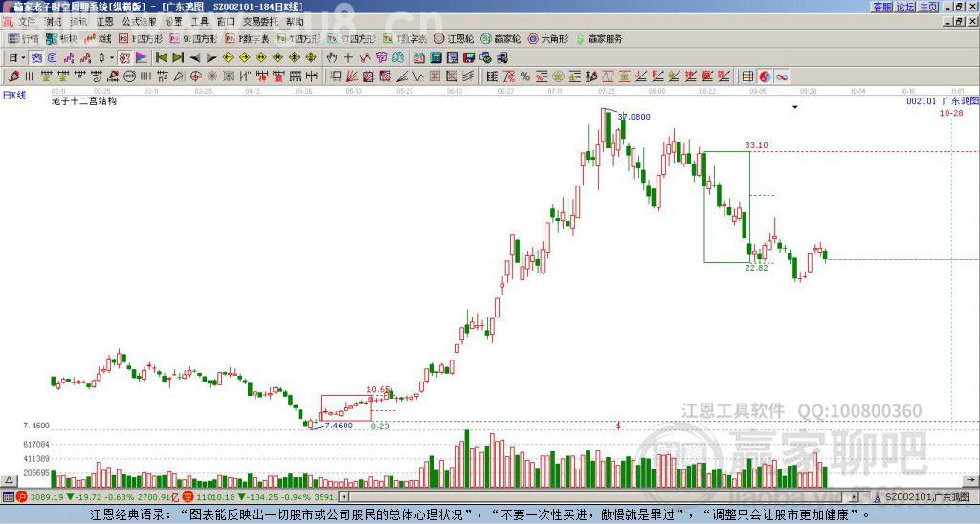The image size is (980, 524).
Task: Open the P数字表 tool
Action: 247,38
